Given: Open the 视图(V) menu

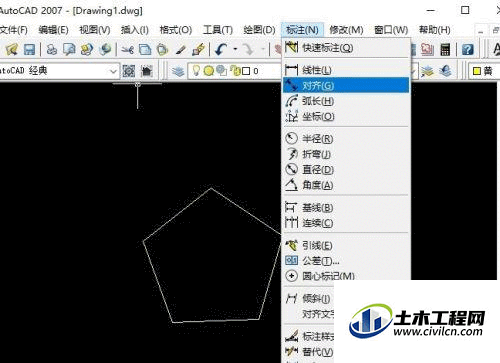Looking at the screenshot, I should [x=95, y=30].
